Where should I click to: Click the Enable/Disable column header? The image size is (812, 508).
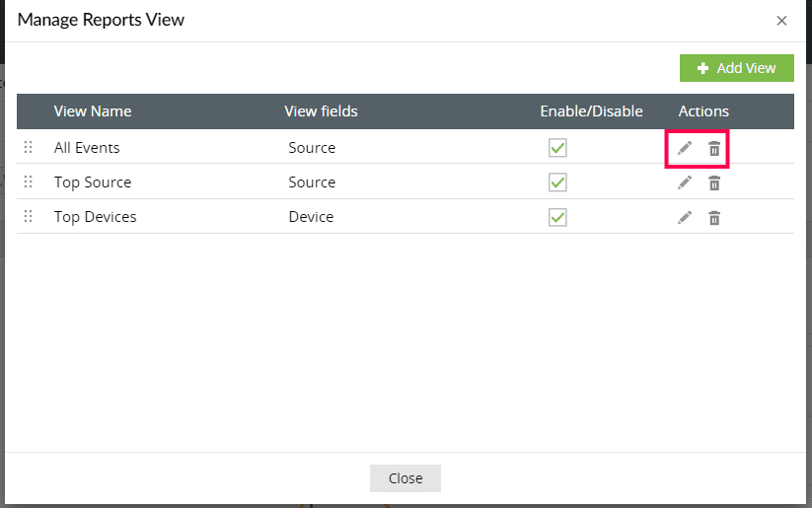coord(591,111)
